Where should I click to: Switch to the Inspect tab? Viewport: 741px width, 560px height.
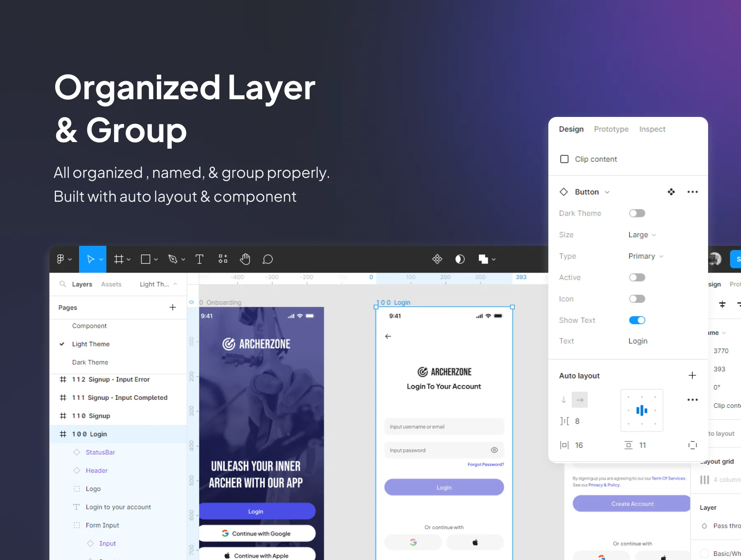click(x=652, y=129)
